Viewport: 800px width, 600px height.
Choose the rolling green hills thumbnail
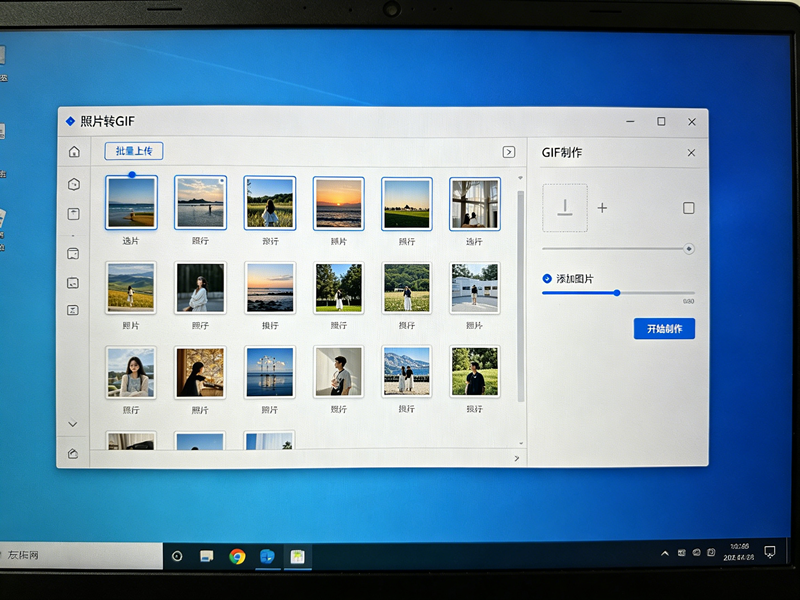coord(131,288)
